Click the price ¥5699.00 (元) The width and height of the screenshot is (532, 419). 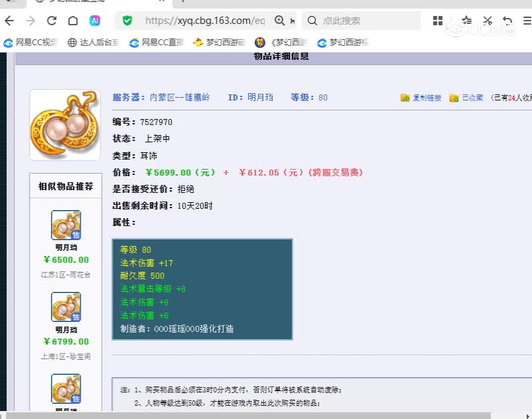(x=180, y=172)
